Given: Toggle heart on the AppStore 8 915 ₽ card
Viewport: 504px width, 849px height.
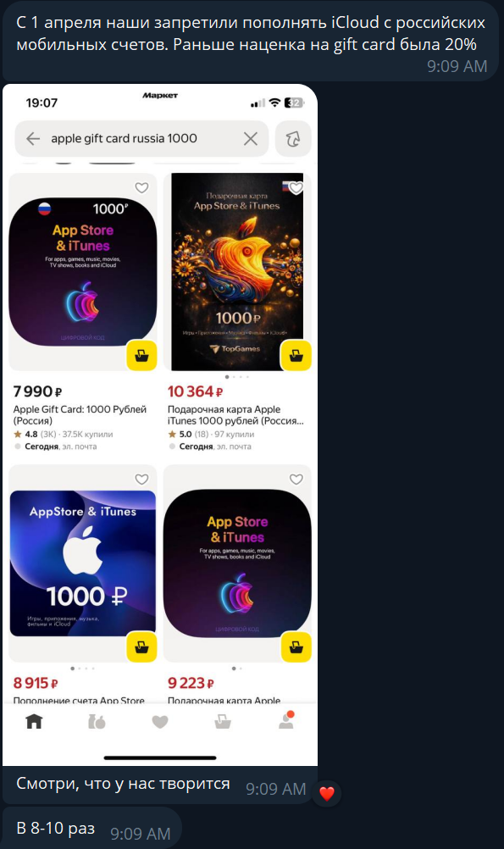Looking at the screenshot, I should pos(141,480).
